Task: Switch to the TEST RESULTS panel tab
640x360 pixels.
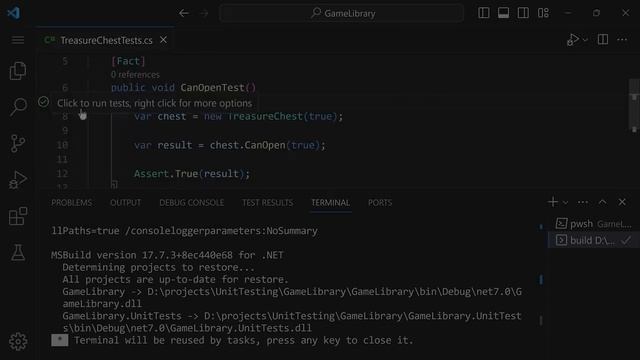Action: point(267,203)
